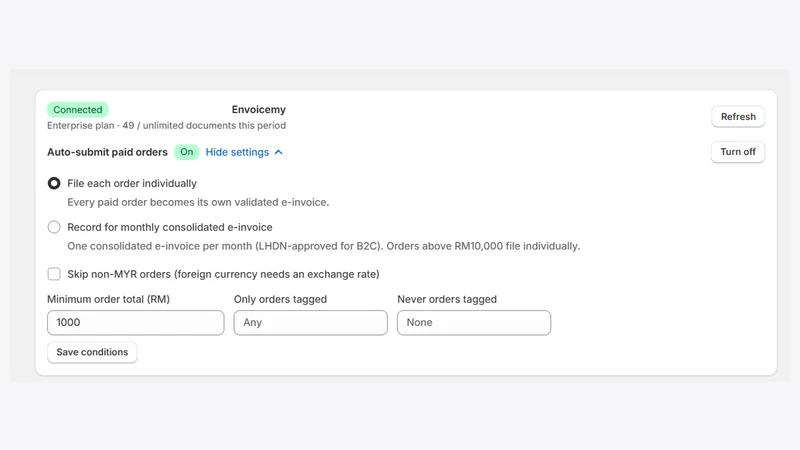Click the Enterprise plan documents usage text

tap(166, 126)
